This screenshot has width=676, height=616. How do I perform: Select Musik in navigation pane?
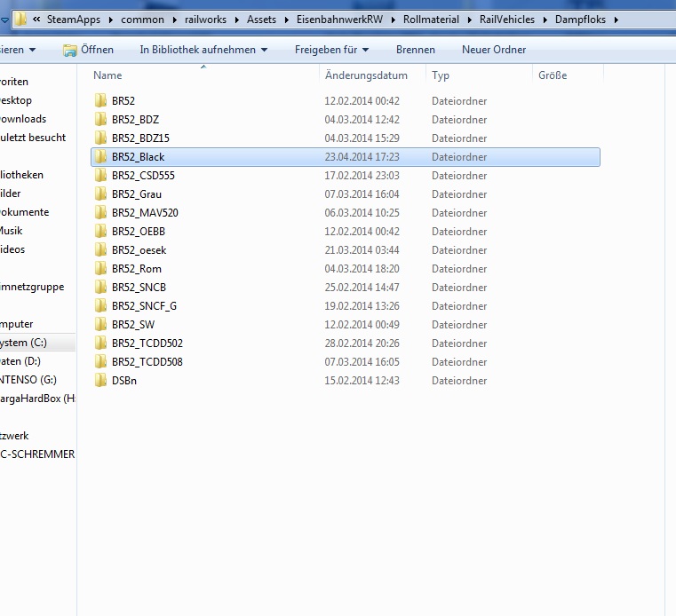pos(12,231)
